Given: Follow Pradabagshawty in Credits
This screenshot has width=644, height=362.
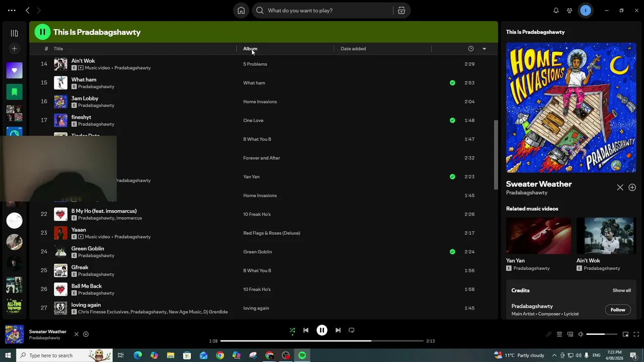Looking at the screenshot, I should pos(618,310).
